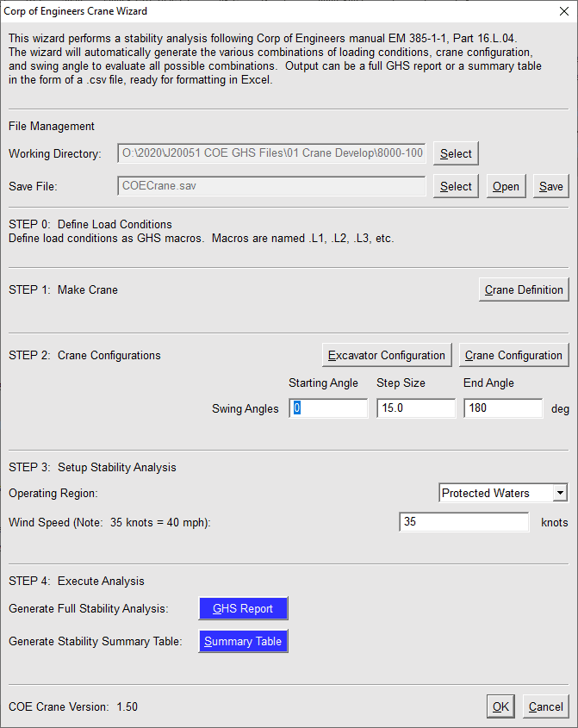Click the 'Swing Angles' label

pos(245,408)
